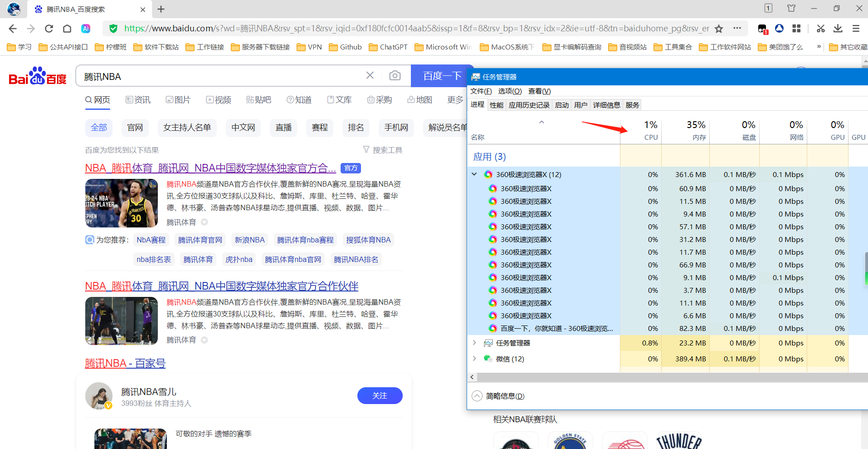Screen dimensions: 868x449
Task: Click the browser back arrow
Action: 13,29
